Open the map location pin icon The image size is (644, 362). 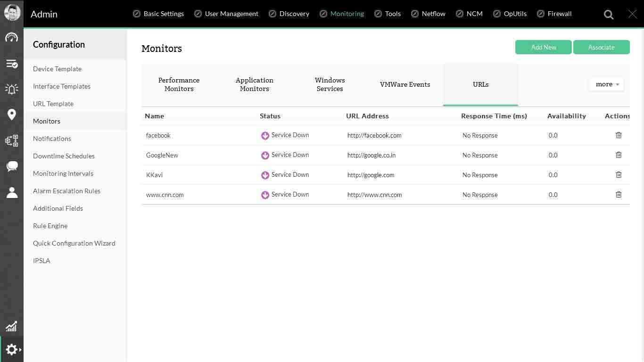coord(12,115)
